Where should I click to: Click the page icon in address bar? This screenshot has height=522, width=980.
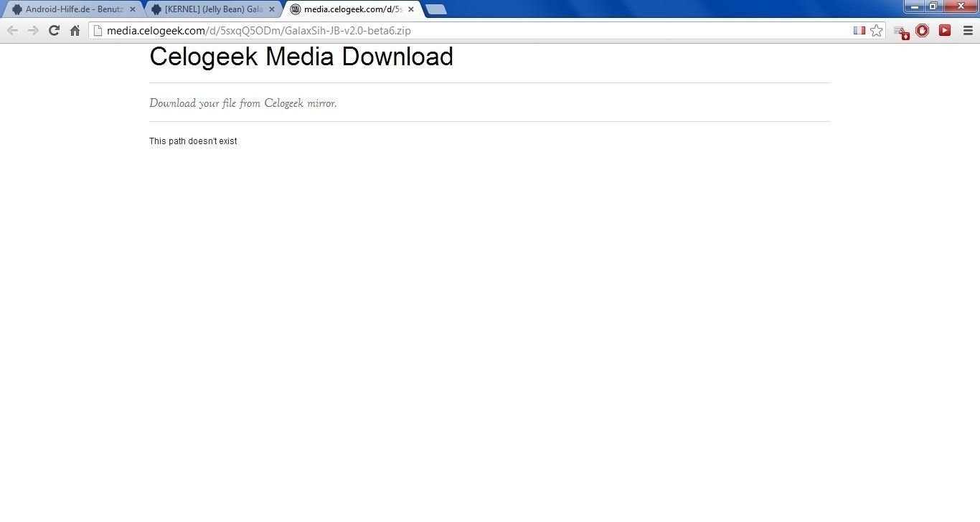click(x=98, y=31)
